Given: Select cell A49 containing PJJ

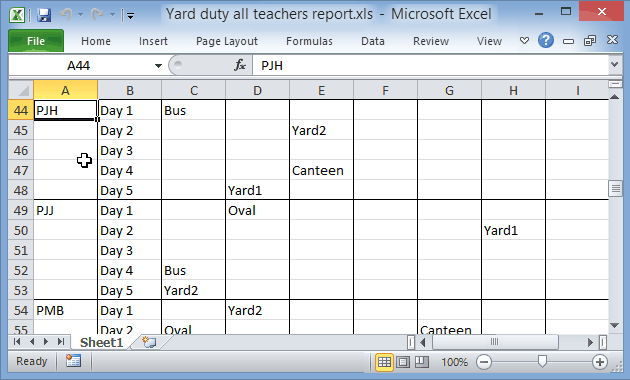Looking at the screenshot, I should [65, 210].
